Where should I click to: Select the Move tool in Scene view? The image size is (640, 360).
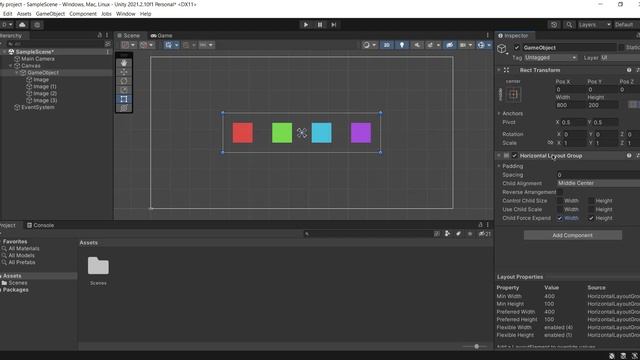click(124, 72)
